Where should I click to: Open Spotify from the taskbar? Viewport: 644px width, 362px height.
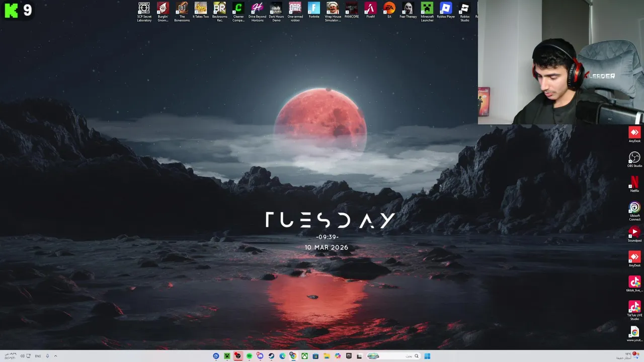click(x=249, y=356)
